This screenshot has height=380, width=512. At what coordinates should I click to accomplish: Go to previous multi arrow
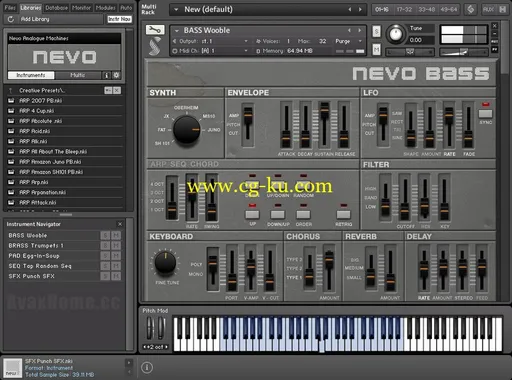coord(350,9)
